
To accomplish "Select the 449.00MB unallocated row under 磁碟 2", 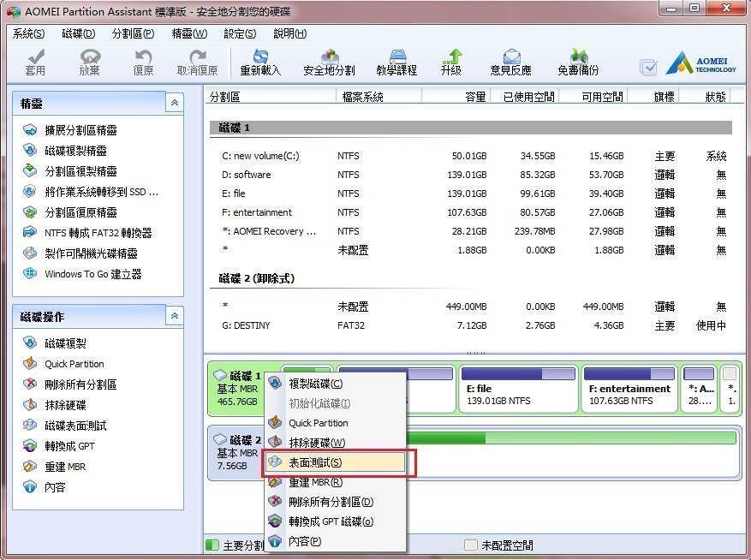I will click(x=471, y=307).
